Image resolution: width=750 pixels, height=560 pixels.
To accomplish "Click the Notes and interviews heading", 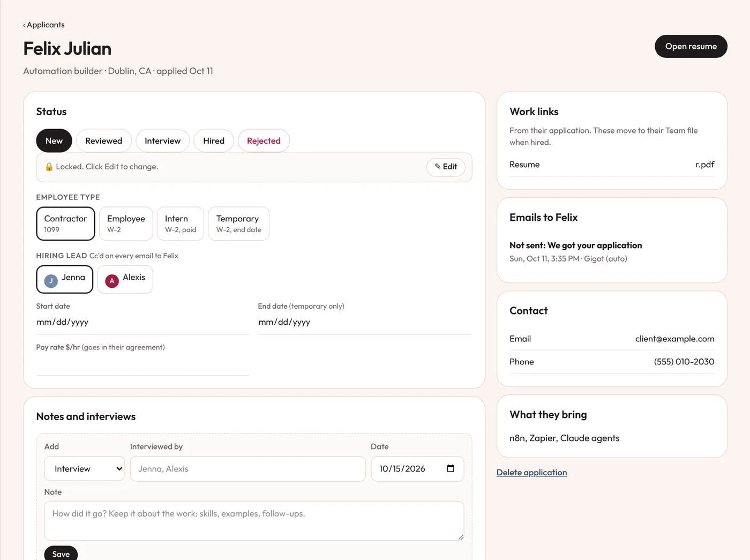I will coord(86,416).
